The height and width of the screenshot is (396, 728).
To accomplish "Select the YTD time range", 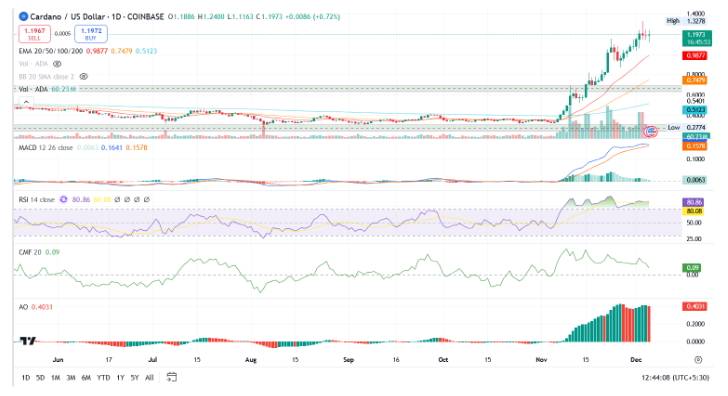I will (x=103, y=377).
